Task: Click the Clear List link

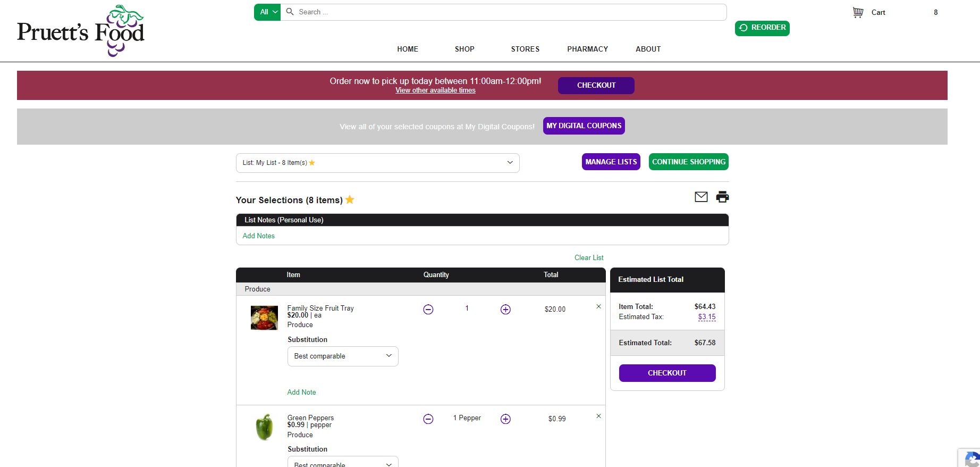Action: click(x=589, y=257)
